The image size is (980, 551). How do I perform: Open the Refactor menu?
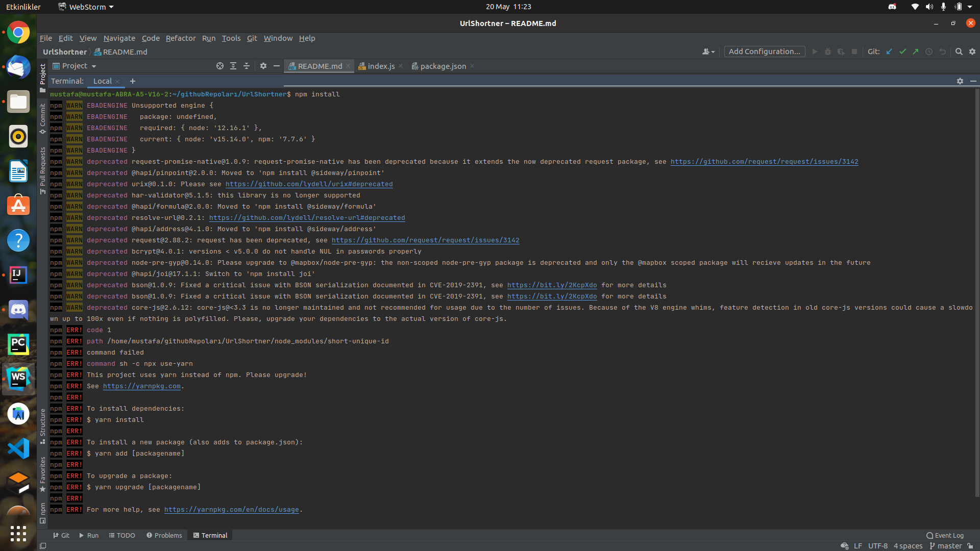click(x=180, y=38)
